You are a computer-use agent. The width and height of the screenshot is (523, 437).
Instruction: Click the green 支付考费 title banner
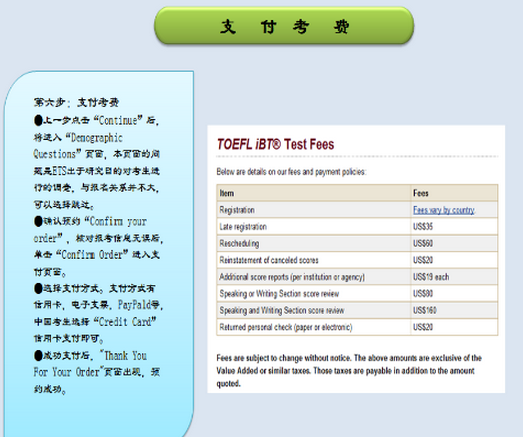[x=284, y=26]
